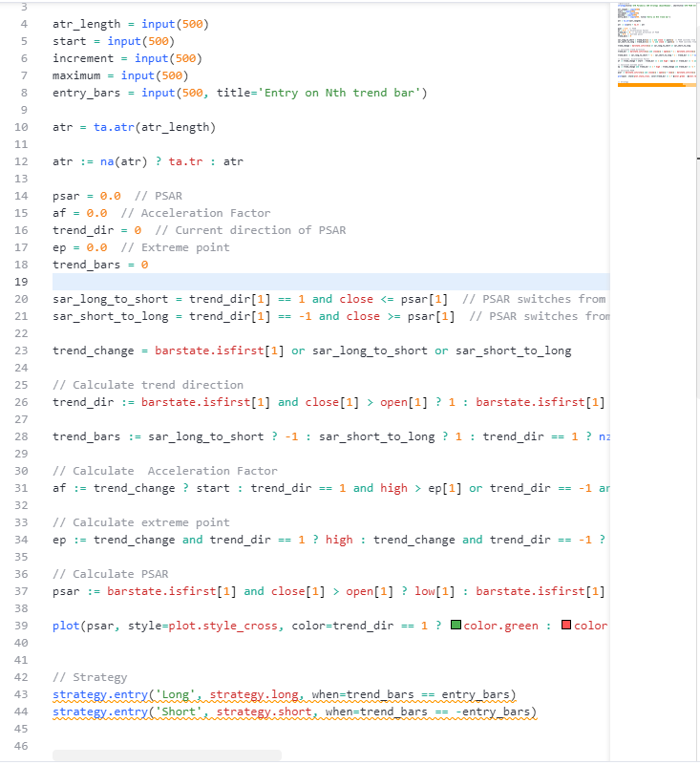Image resolution: width=700 pixels, height=765 pixels.
Task: Place cursor on the empty highlighted line 19
Action: tap(286, 282)
